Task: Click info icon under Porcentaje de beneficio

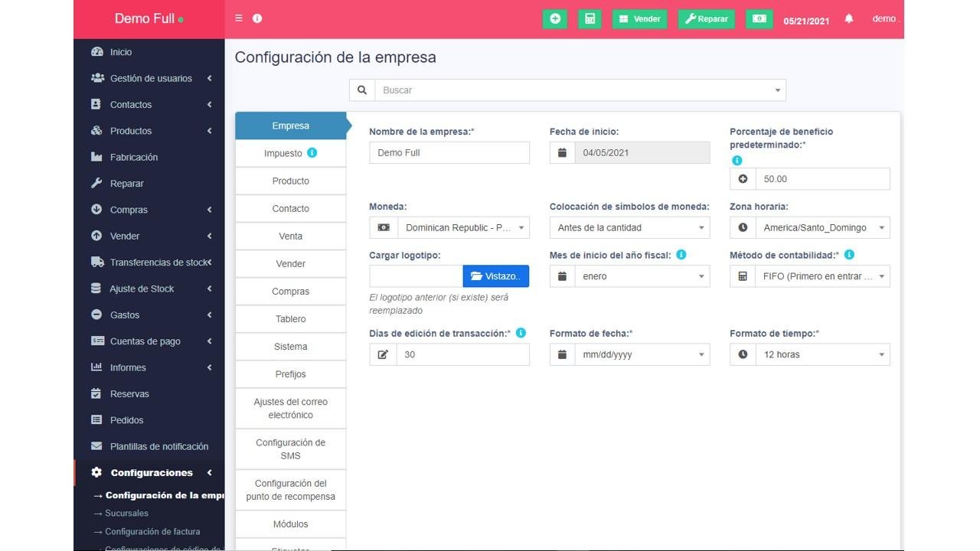Action: coord(737,161)
